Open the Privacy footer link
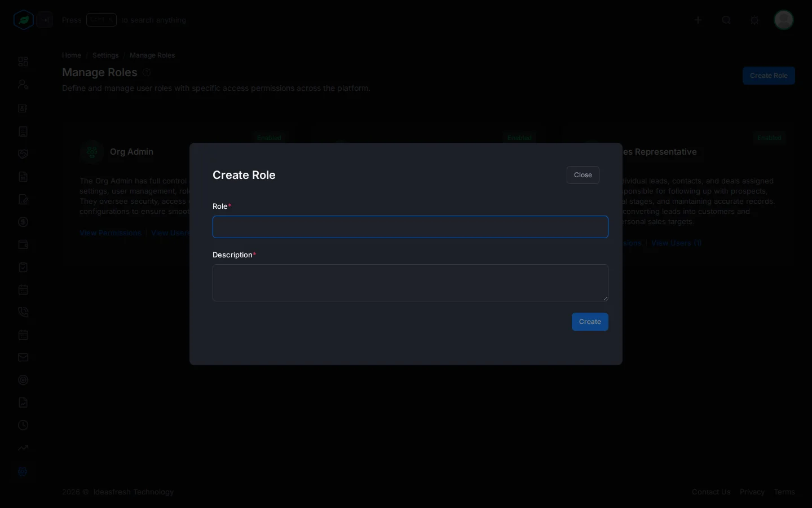 coord(752,492)
